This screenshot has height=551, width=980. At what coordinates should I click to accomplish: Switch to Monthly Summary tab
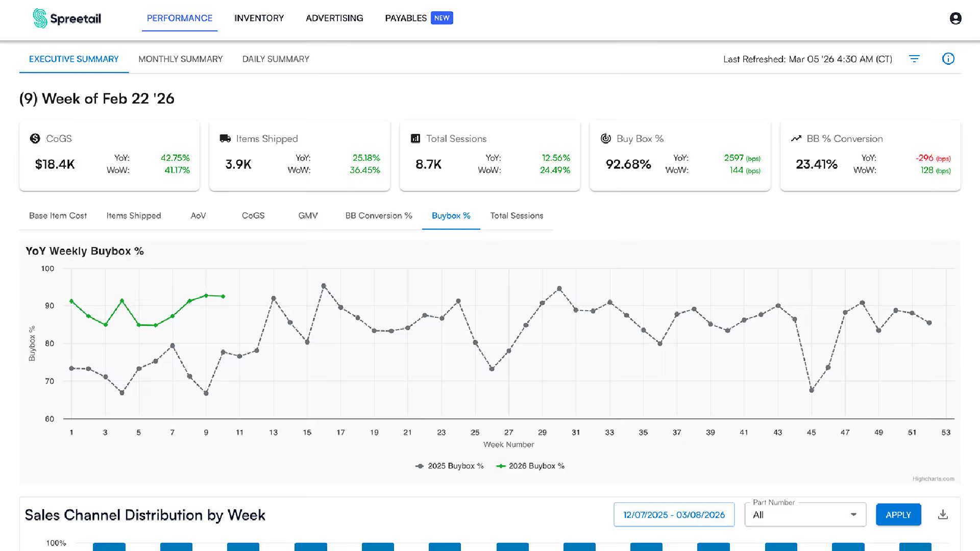180,59
